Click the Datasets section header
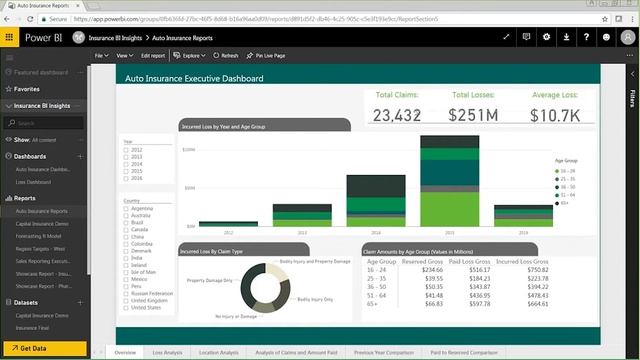Screen dimensions: 640x360 (26, 302)
